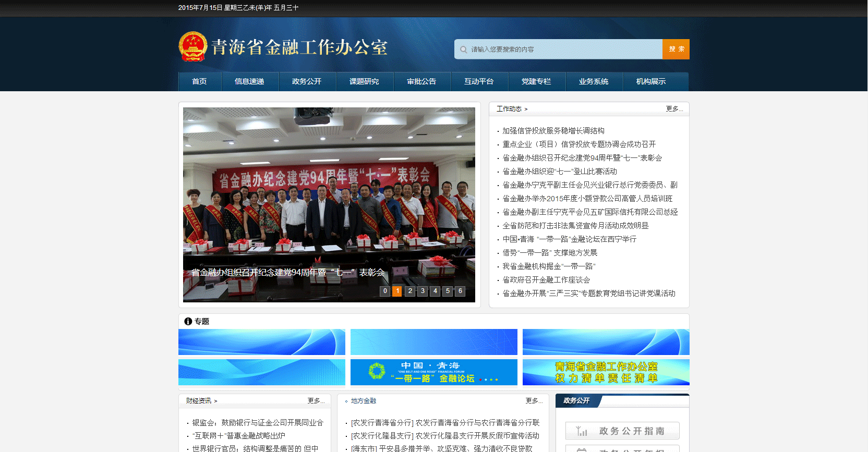Show slide 4 of the carousel
868x452 pixels.
[x=435, y=291]
